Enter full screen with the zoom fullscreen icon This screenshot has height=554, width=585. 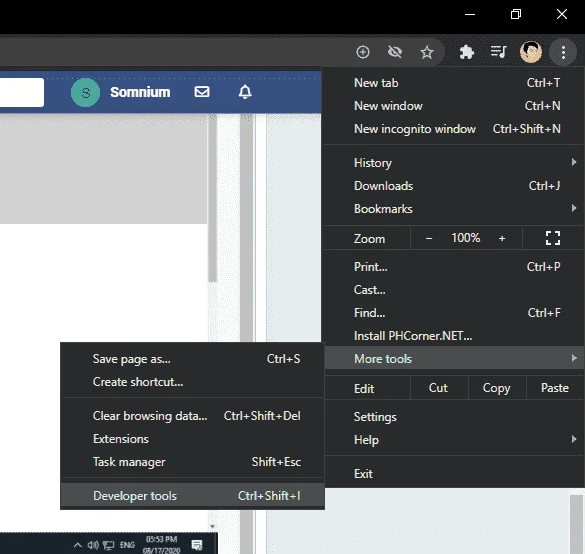click(x=553, y=238)
